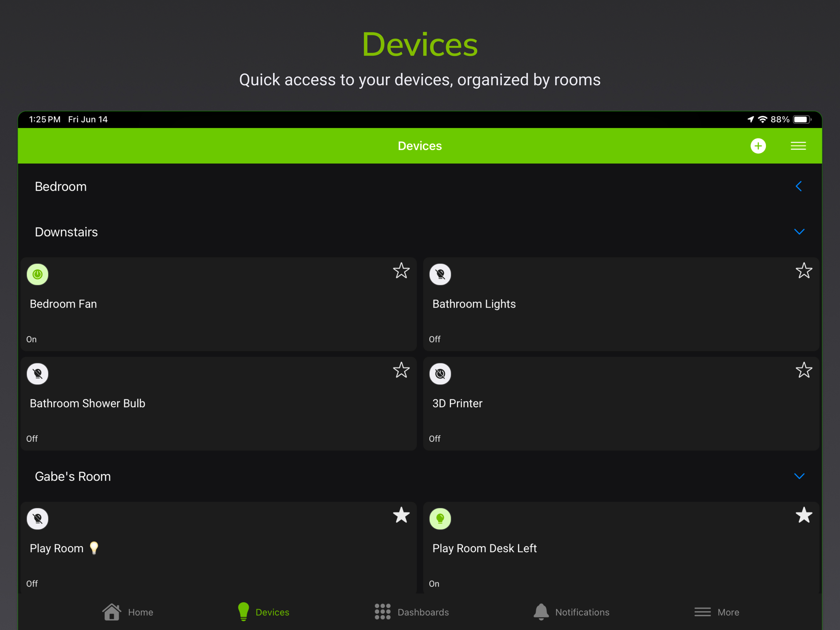Open the Bathroom Lights device name

474,304
